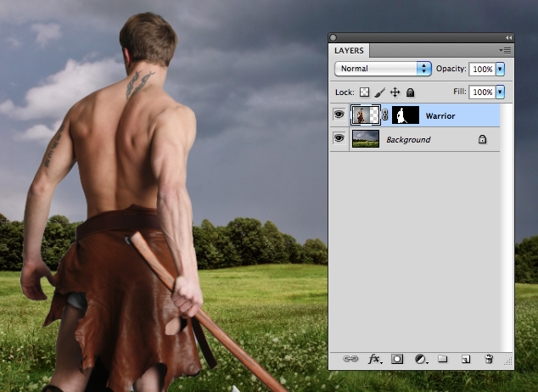Close the Layers panel using the round button

tap(333, 37)
